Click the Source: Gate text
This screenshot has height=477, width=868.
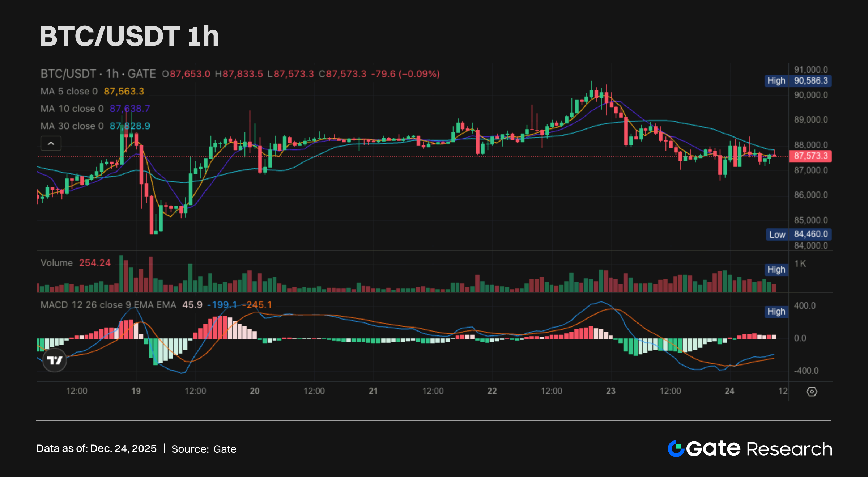tap(204, 449)
